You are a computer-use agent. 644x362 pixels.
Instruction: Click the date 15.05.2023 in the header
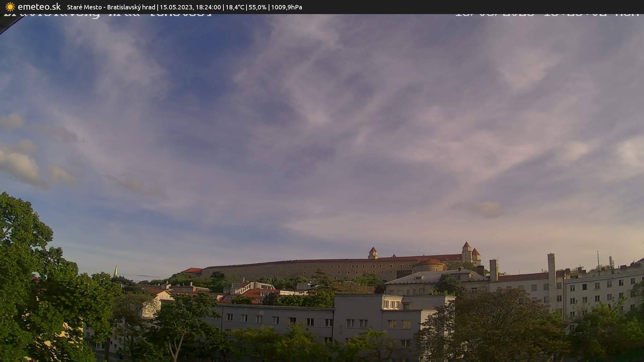tap(176, 7)
